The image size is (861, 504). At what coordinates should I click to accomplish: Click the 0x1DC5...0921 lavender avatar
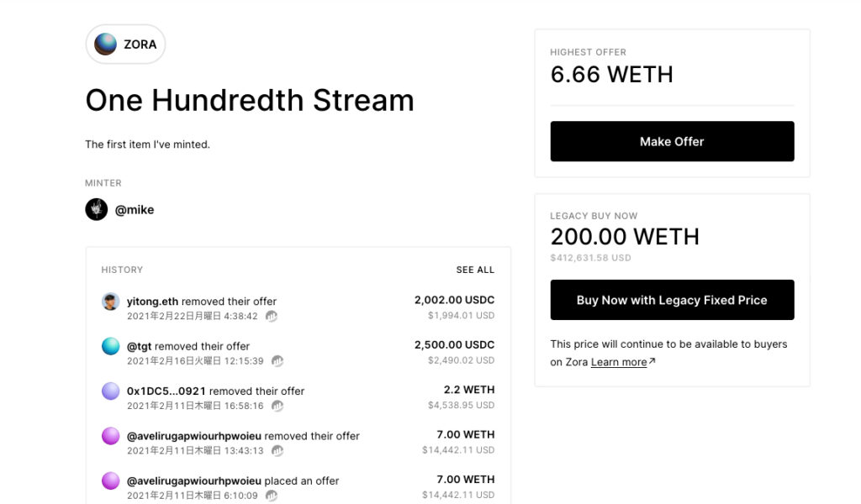coord(110,391)
